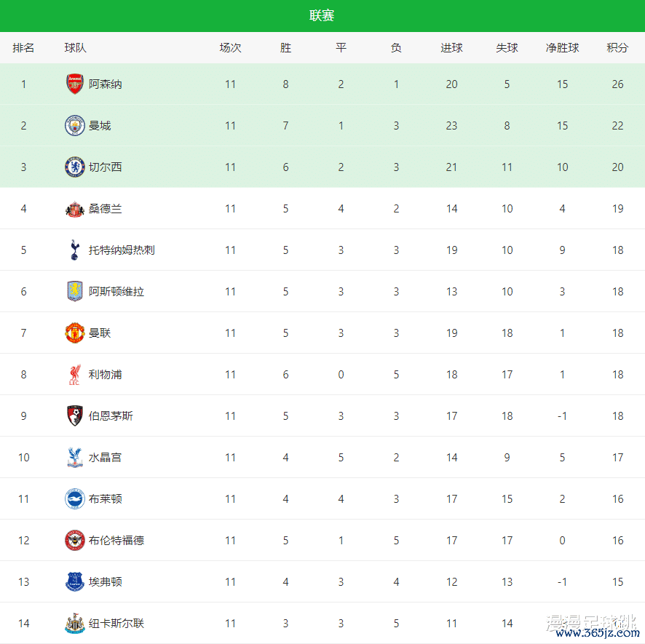The image size is (645, 644).
Task: Click the Brighton club crest icon
Action: point(75,499)
